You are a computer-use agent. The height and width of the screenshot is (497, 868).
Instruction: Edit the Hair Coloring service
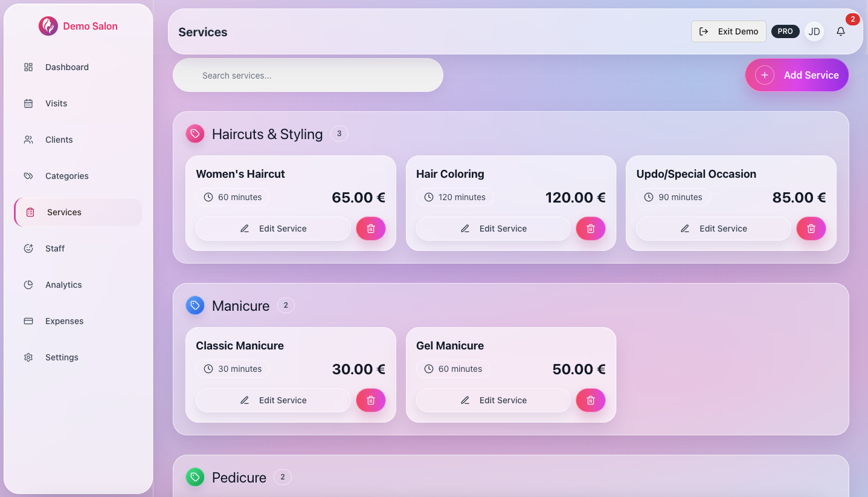click(x=493, y=229)
